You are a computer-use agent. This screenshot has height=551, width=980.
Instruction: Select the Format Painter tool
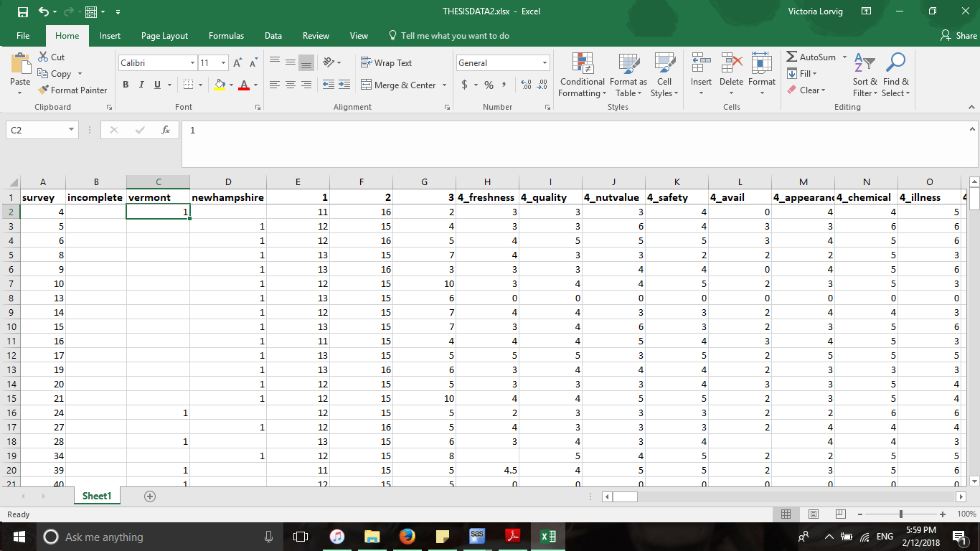click(72, 90)
